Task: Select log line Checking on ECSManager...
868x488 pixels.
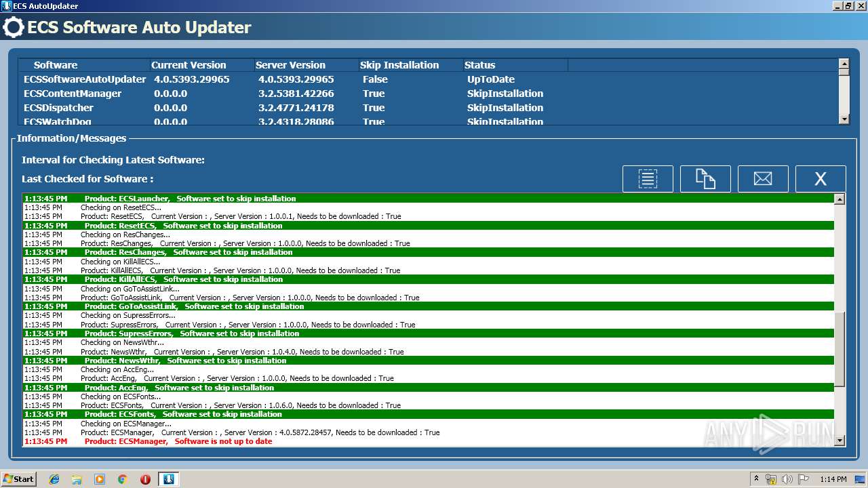Action: tap(429, 424)
